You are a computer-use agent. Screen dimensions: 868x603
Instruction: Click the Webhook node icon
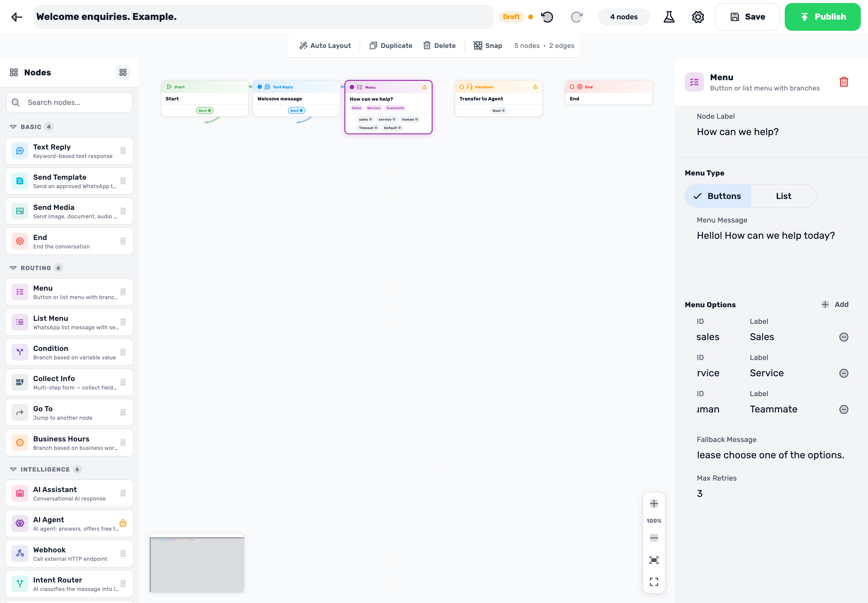coord(20,553)
